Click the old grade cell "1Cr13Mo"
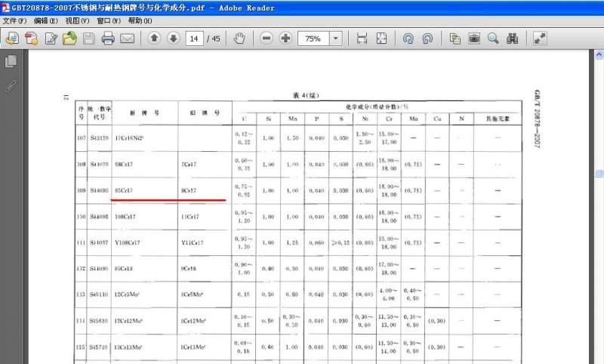Viewport: 604px width, 364px height. (193, 347)
